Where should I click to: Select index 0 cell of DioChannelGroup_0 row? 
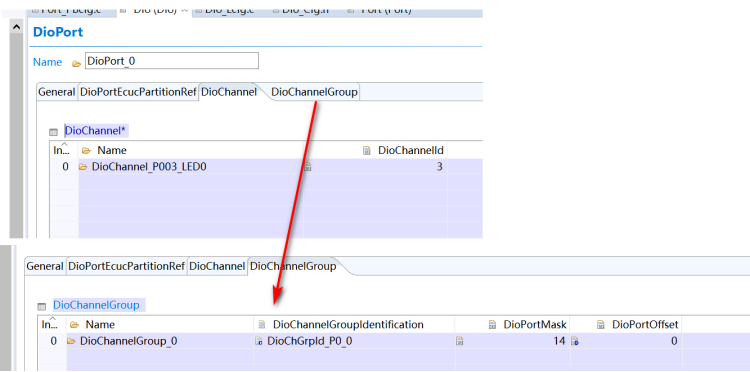click(52, 341)
